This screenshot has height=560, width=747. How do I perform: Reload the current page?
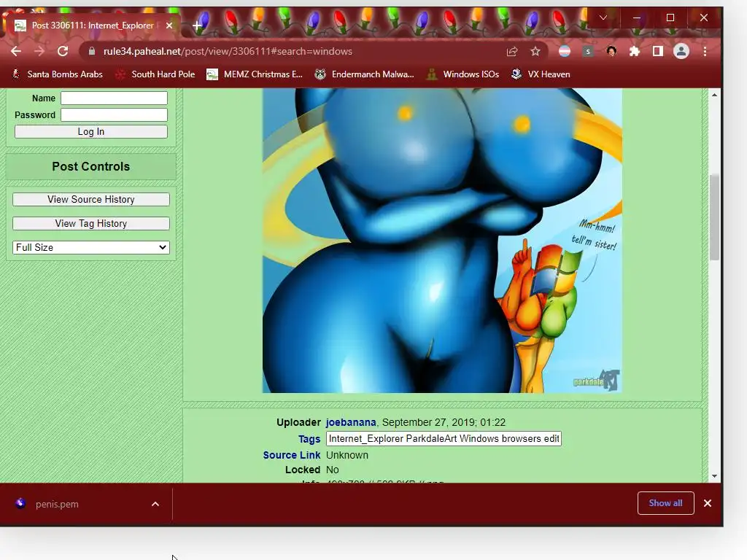tap(63, 52)
